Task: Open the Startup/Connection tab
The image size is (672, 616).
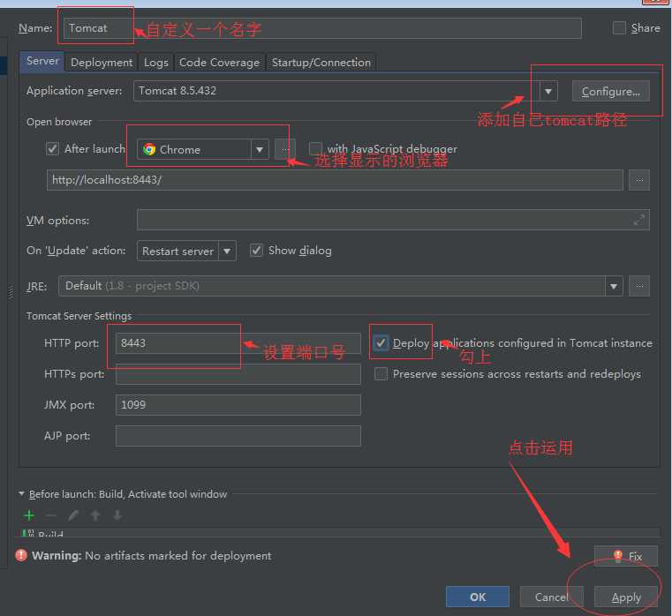Action: pyautogui.click(x=321, y=63)
